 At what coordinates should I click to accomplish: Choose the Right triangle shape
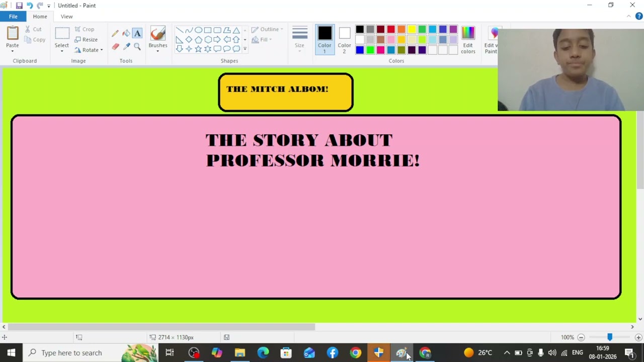click(179, 40)
